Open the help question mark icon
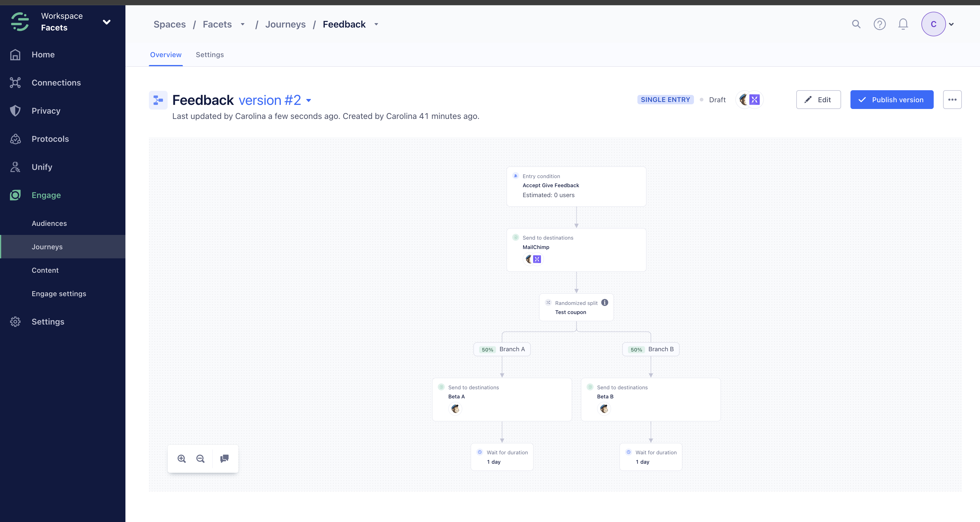 tap(879, 24)
